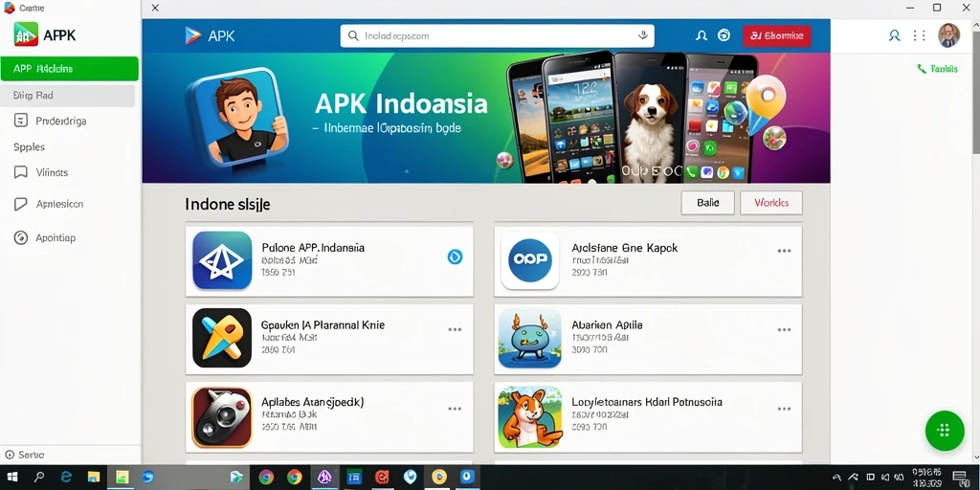980x490 pixels.
Task: Open more options for Abarian Aptile
Action: 785,329
